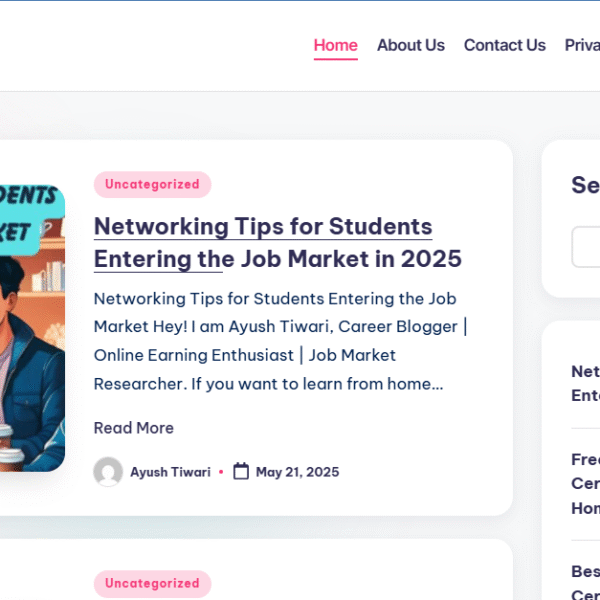Select the partially visible Privacy menu item

582,45
